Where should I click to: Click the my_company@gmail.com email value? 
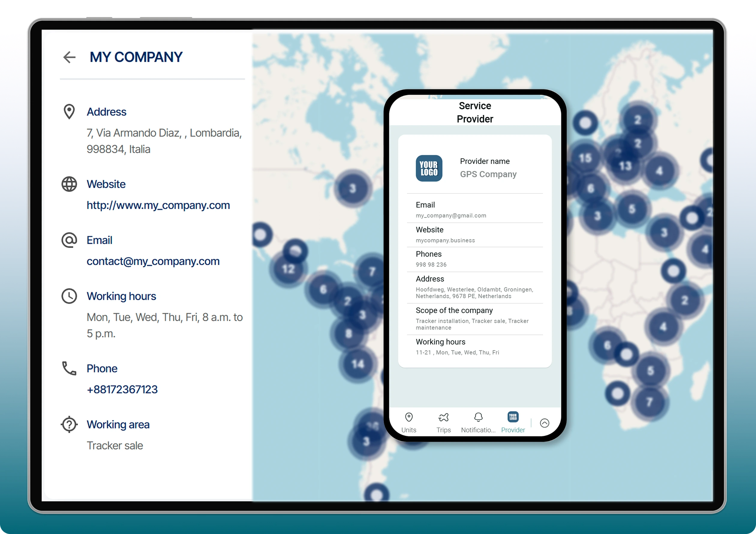point(451,216)
